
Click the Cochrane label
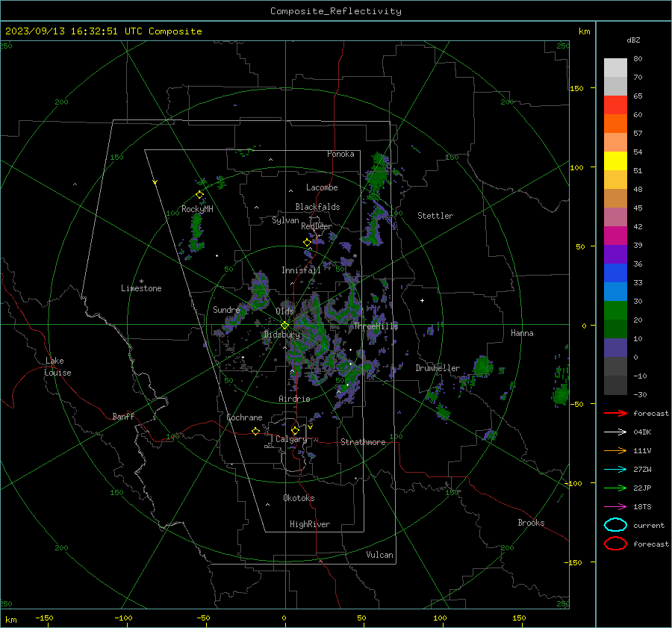tap(244, 417)
